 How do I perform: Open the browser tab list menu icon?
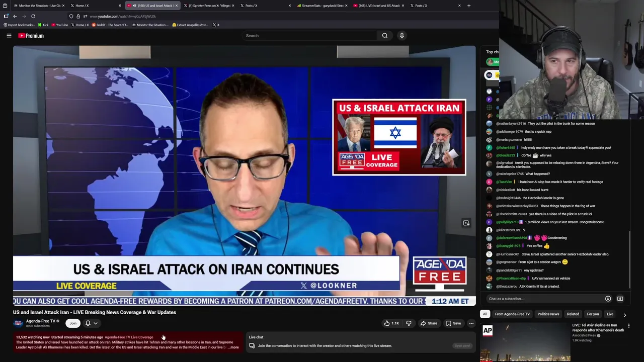pyautogui.click(x=5, y=6)
